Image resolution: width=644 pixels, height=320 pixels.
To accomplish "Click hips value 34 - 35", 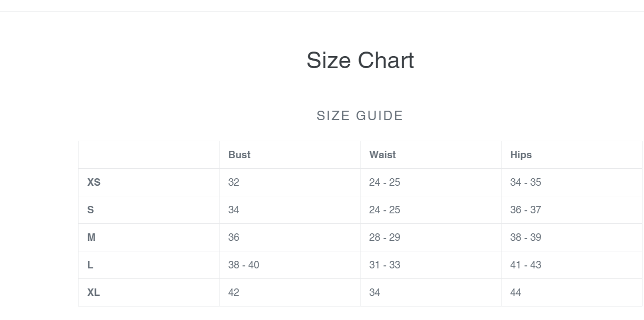I will [x=525, y=182].
